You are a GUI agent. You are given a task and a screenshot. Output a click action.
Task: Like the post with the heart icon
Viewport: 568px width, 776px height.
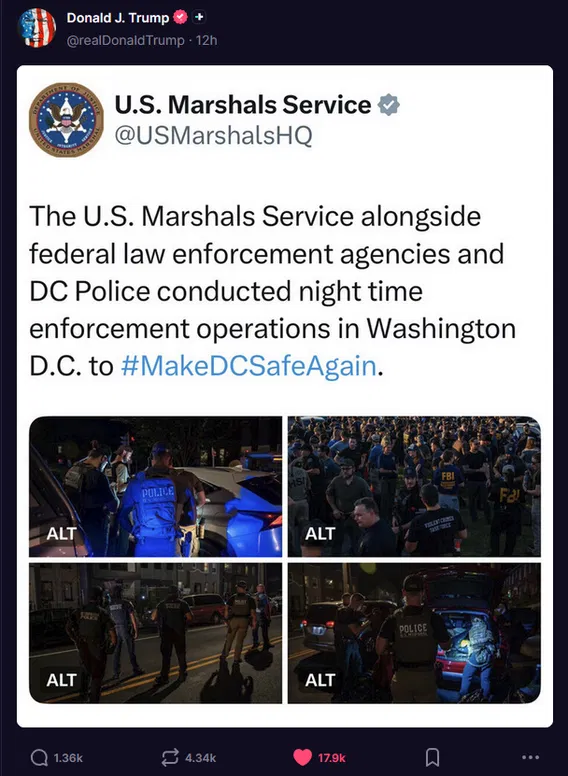(x=302, y=757)
